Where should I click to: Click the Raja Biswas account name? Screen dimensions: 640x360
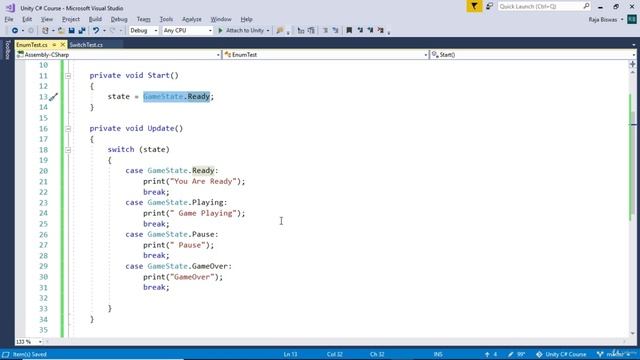coord(603,19)
